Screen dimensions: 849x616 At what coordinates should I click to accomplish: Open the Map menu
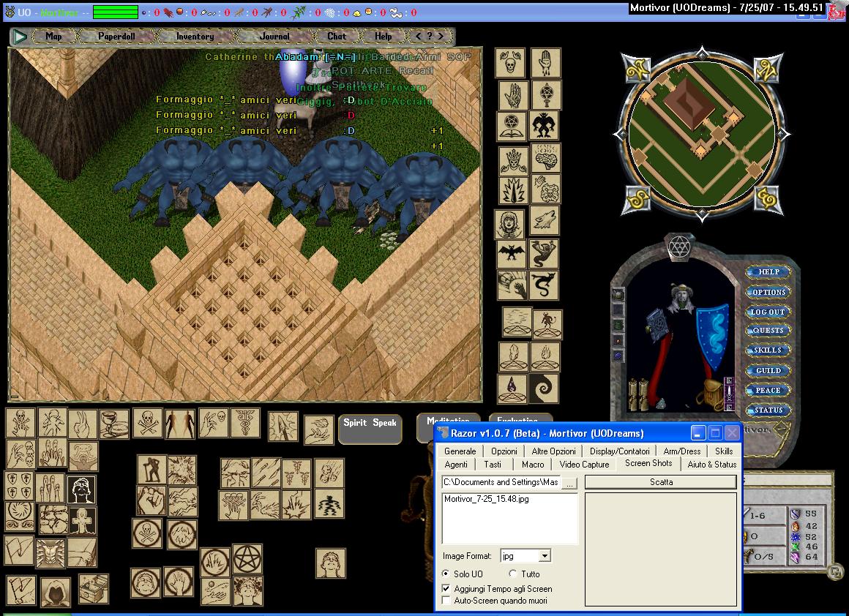(x=53, y=37)
